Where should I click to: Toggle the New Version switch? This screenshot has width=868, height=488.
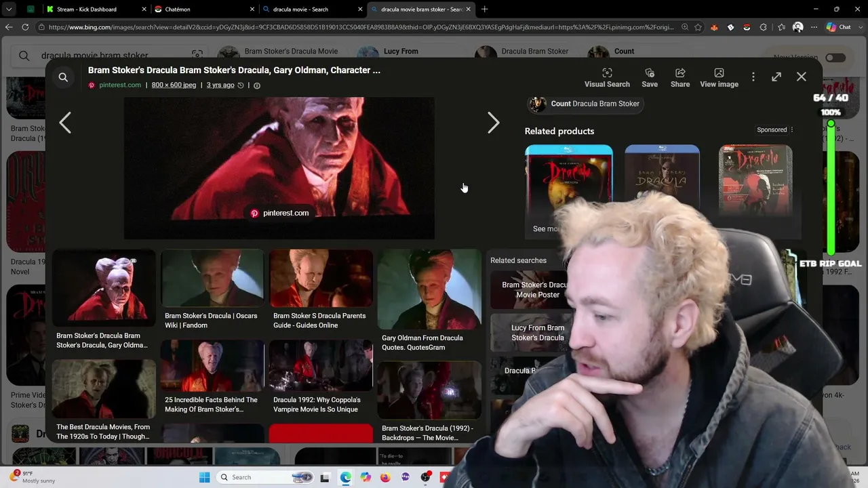click(x=835, y=58)
